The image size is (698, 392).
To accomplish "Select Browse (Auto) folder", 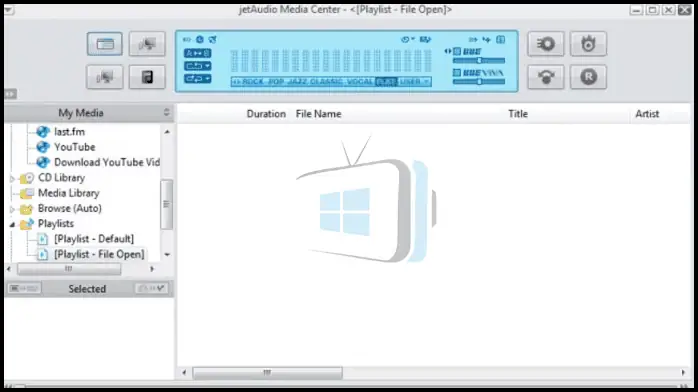I will [69, 208].
